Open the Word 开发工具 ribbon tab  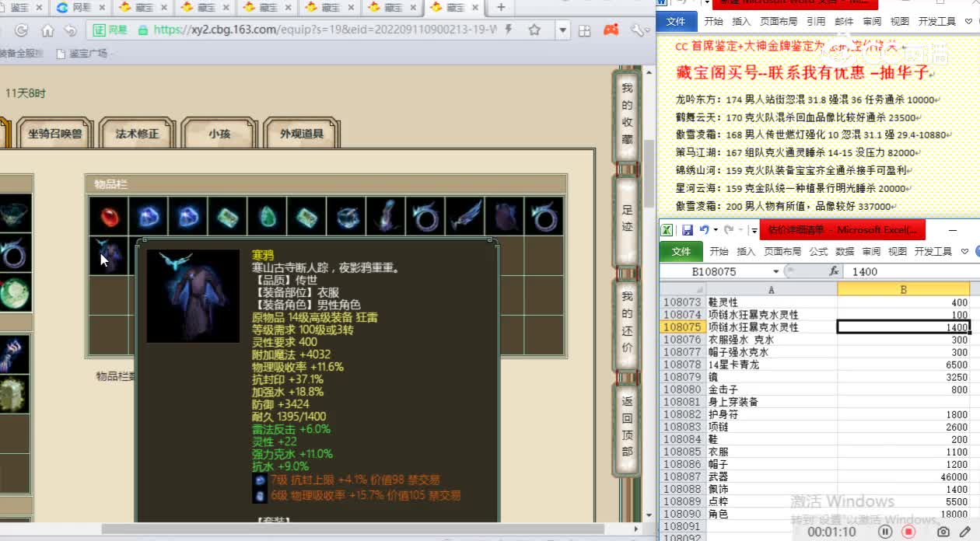(x=936, y=22)
